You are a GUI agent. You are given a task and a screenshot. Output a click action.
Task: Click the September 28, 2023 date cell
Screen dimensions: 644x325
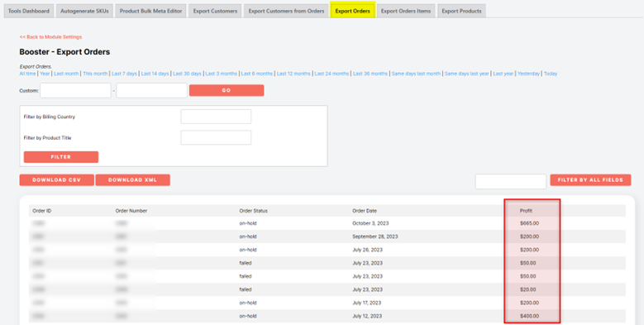pyautogui.click(x=375, y=237)
